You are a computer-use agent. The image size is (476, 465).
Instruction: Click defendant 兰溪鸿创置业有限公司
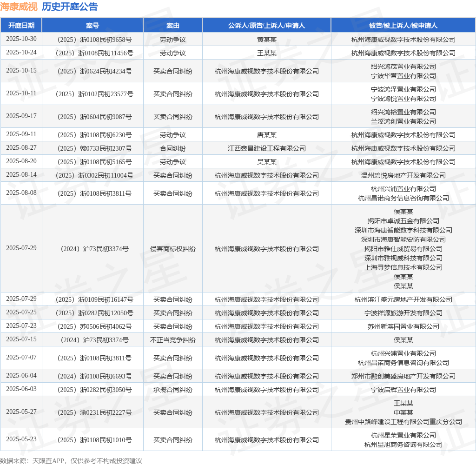tap(403, 121)
